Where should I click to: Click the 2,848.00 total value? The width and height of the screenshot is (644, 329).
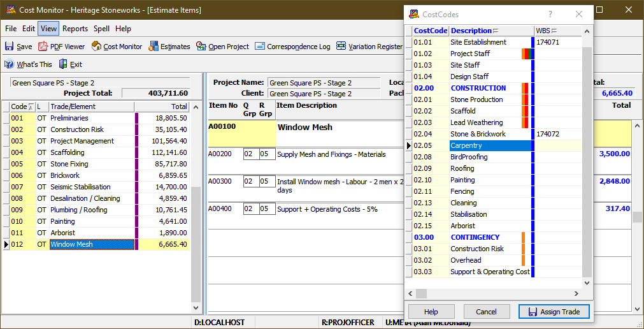pyautogui.click(x=615, y=181)
